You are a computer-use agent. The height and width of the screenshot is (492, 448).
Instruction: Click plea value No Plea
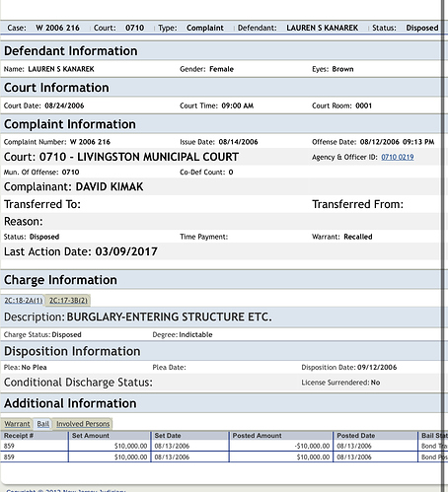coord(35,368)
